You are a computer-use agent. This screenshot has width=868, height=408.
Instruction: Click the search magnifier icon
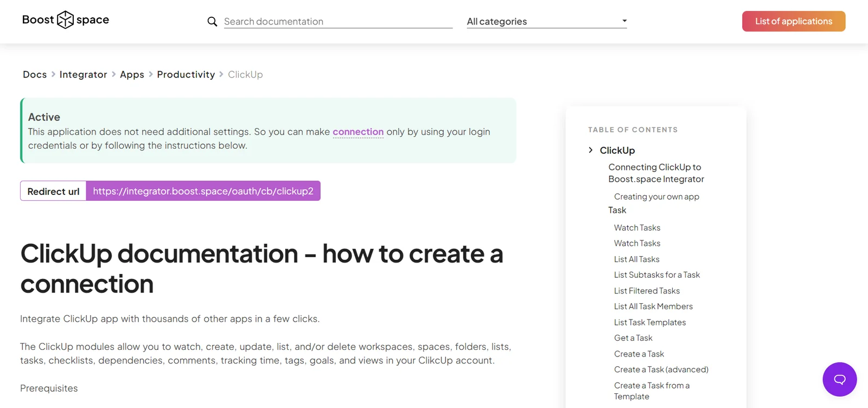pyautogui.click(x=212, y=22)
